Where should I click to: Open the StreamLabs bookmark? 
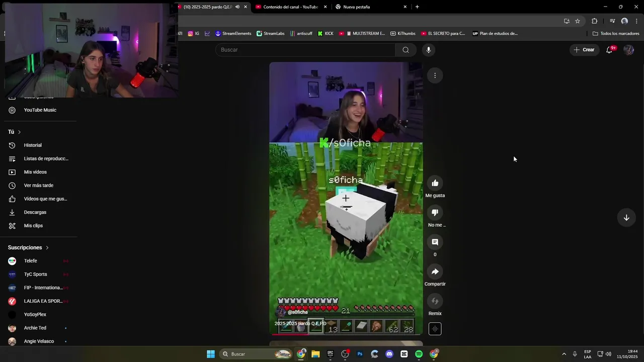[x=271, y=34]
